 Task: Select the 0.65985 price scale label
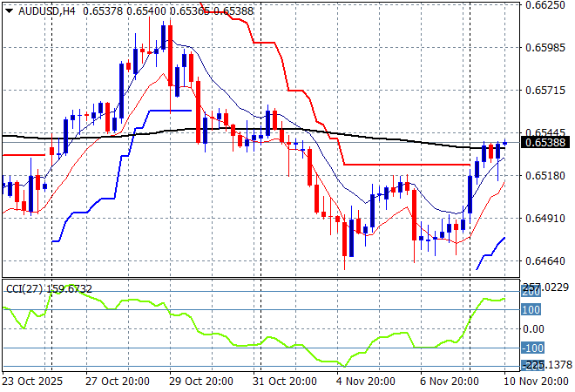pos(545,47)
